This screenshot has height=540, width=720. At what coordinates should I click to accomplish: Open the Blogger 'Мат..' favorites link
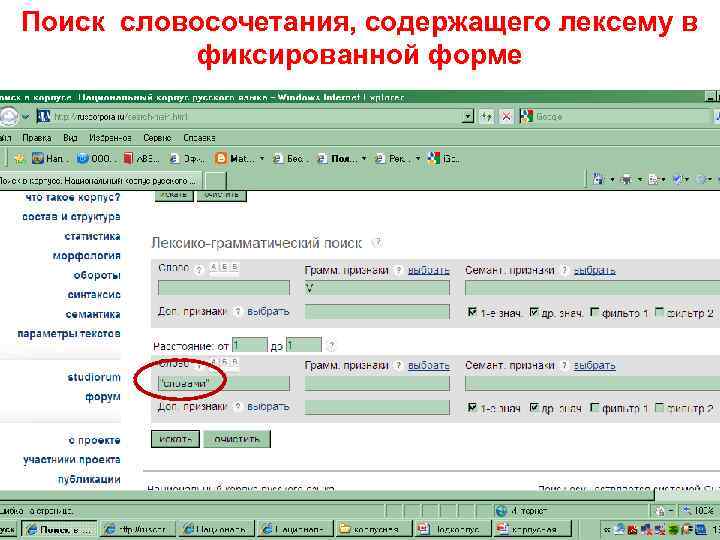pos(234,159)
